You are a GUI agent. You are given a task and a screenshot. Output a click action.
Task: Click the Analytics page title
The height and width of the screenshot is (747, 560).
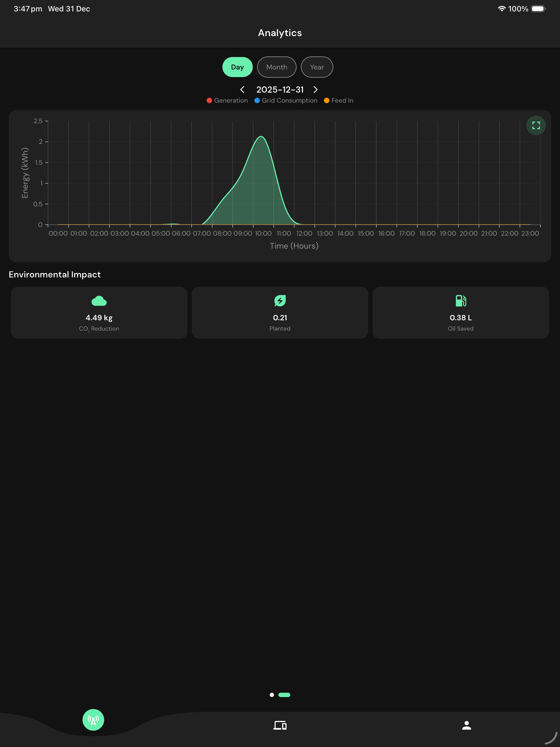[280, 33]
